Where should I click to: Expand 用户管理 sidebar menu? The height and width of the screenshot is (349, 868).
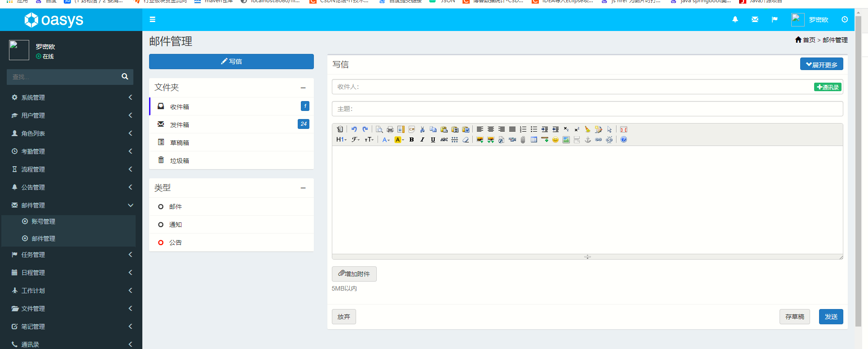tap(71, 115)
